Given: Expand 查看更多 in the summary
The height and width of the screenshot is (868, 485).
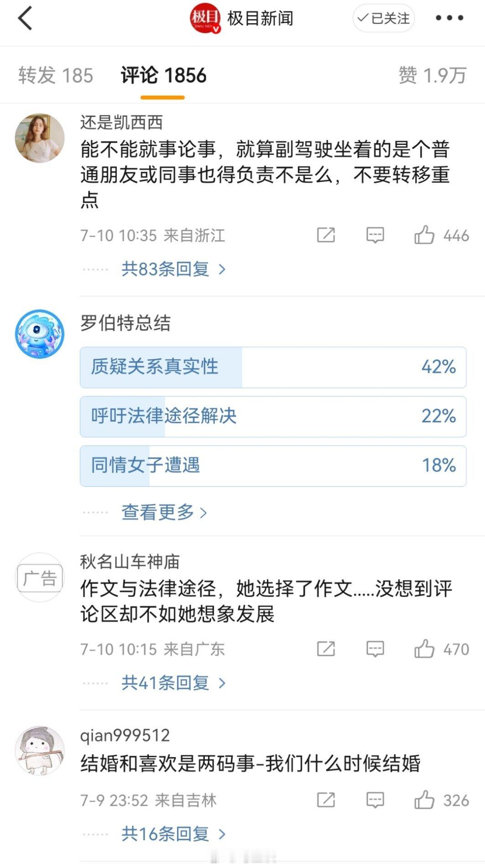Looking at the screenshot, I should (164, 512).
